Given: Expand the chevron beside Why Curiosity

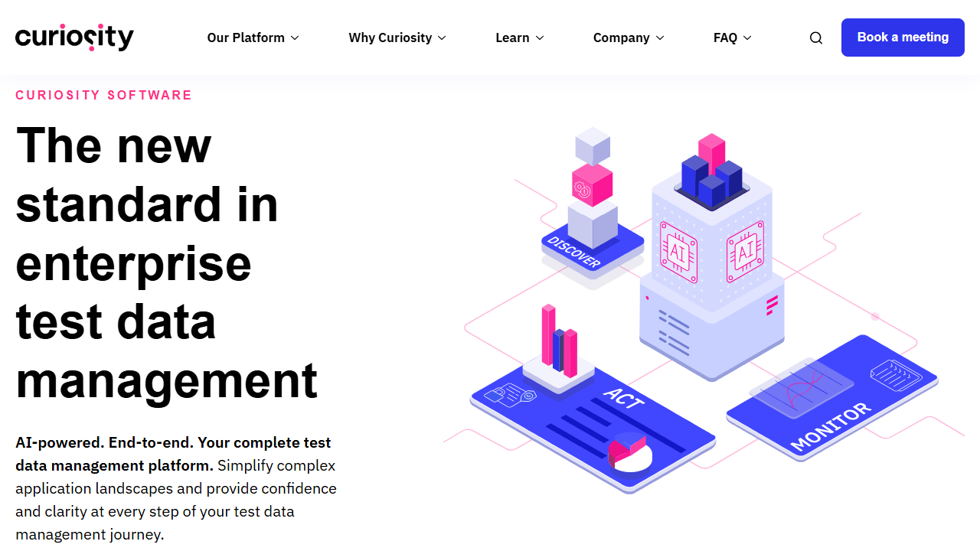Looking at the screenshot, I should point(442,38).
